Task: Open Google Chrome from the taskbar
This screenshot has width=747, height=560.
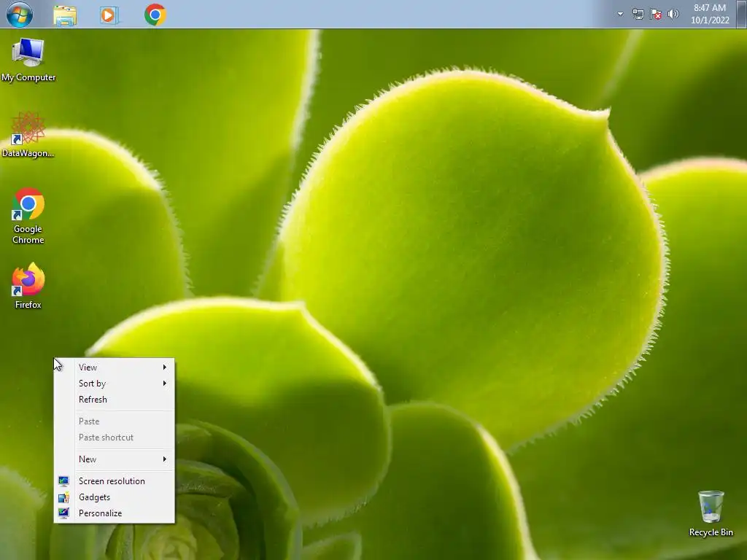Action: tap(155, 15)
